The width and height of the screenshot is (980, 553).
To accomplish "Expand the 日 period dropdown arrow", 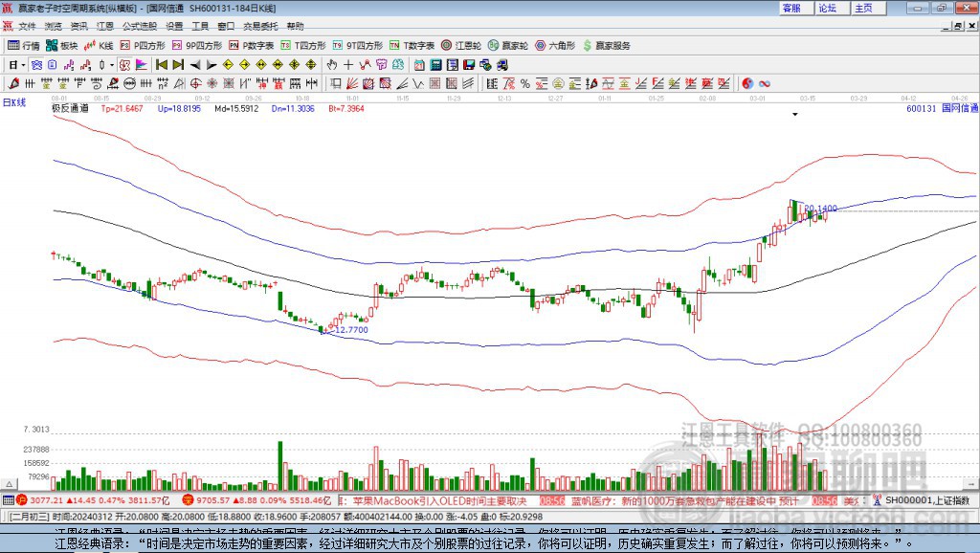I will tap(23, 65).
